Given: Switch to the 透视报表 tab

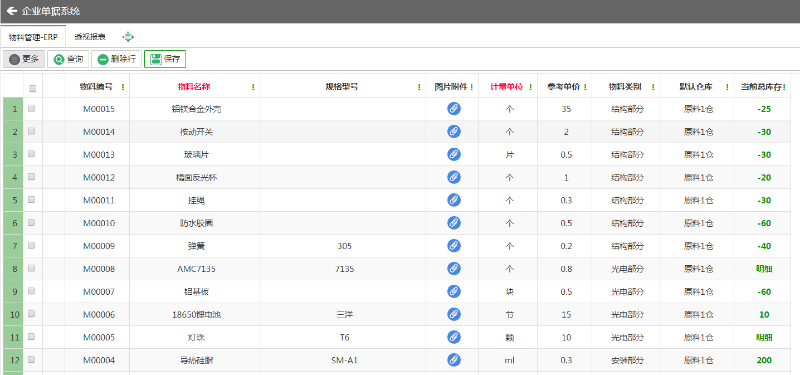Looking at the screenshot, I should pyautogui.click(x=90, y=37).
